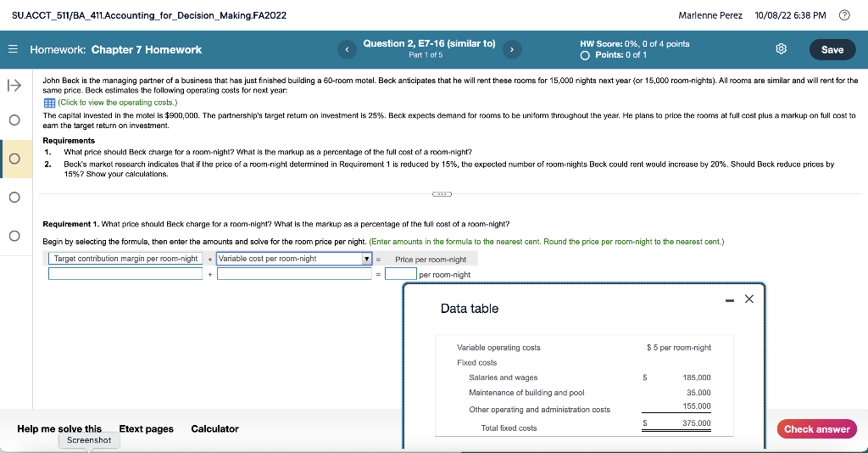
Task: Click the Chapter 7 Homework title
Action: [x=147, y=50]
